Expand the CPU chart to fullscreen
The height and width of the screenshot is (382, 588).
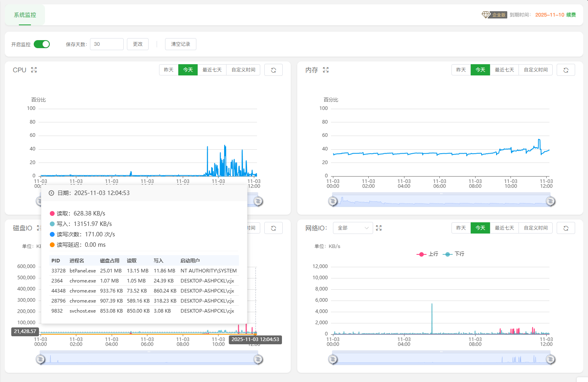(x=34, y=70)
